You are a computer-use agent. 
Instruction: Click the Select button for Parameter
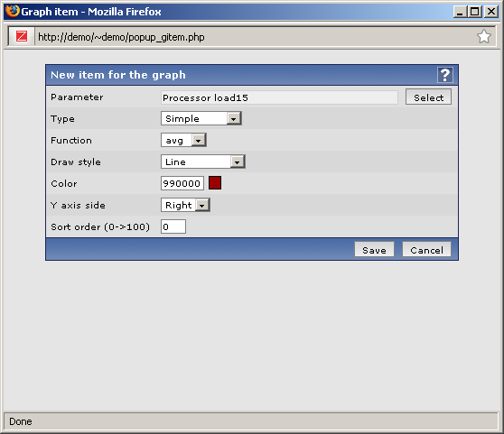pyautogui.click(x=428, y=97)
